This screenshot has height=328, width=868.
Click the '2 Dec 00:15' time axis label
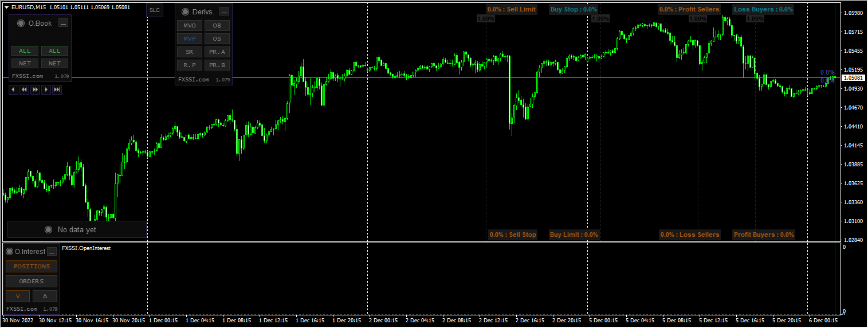(x=384, y=321)
